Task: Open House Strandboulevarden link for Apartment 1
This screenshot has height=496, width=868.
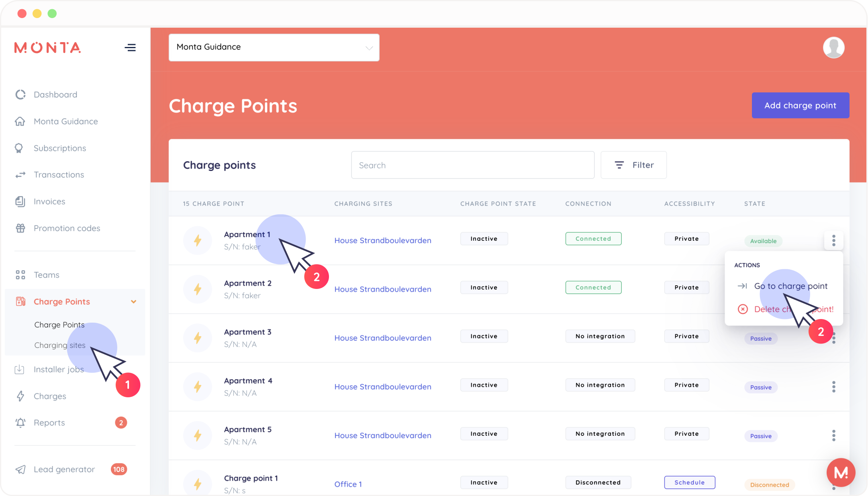Action: point(383,240)
